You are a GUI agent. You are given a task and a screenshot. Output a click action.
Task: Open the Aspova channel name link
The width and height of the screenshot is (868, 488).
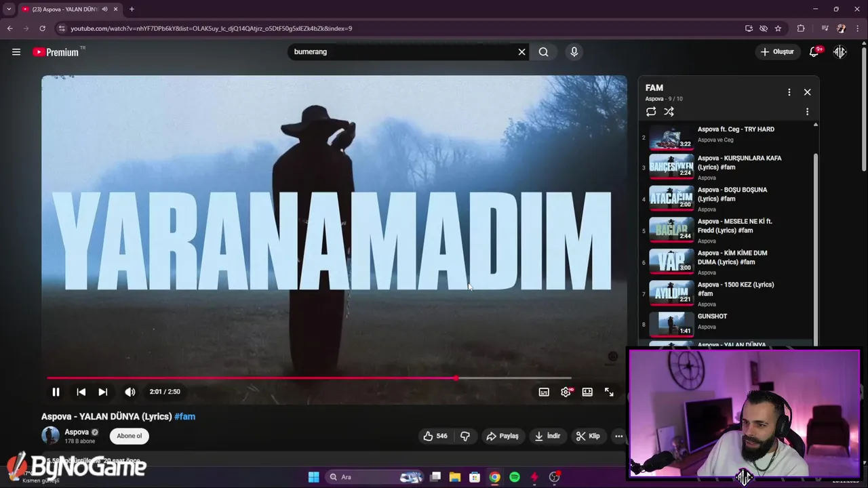(77, 432)
